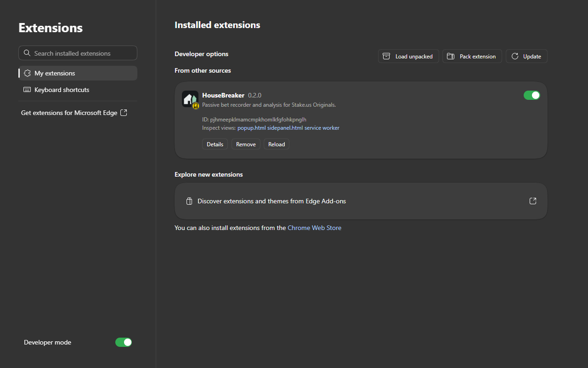Click the Installed extensions heading

[x=217, y=25]
